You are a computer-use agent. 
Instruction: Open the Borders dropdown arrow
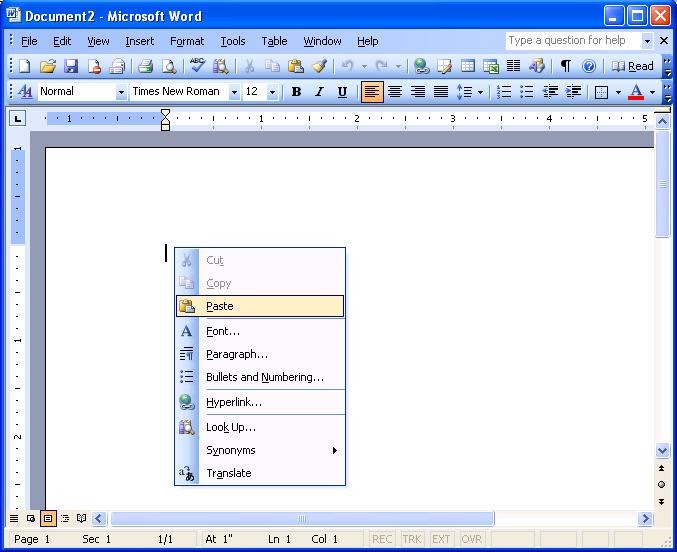618,92
